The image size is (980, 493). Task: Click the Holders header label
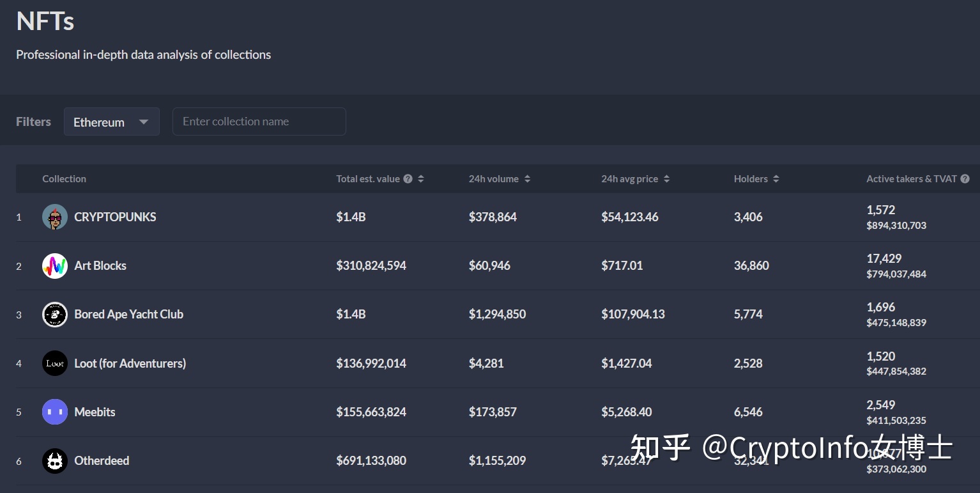coord(751,179)
